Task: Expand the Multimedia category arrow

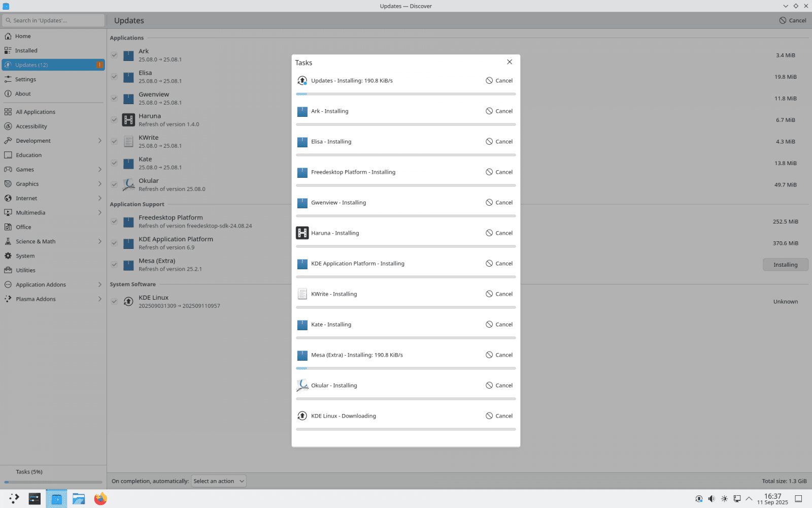Action: tap(99, 213)
